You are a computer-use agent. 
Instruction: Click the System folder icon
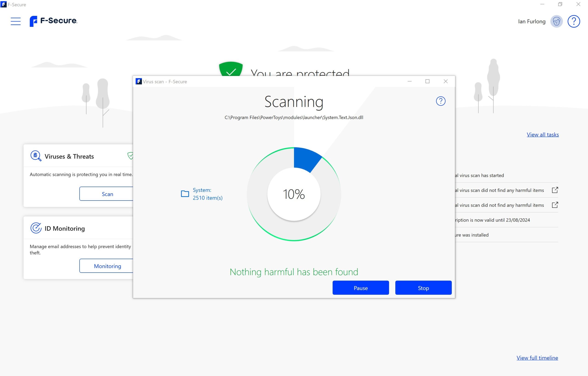[x=185, y=194]
